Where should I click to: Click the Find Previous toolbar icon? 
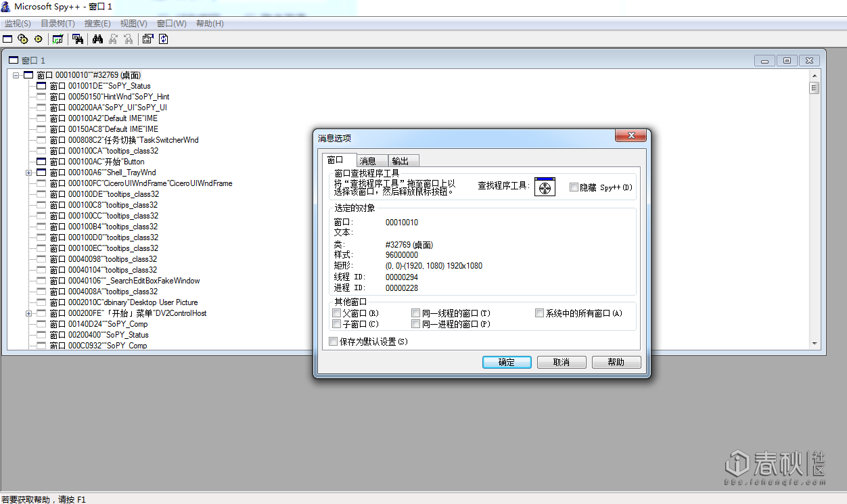pyautogui.click(x=127, y=39)
